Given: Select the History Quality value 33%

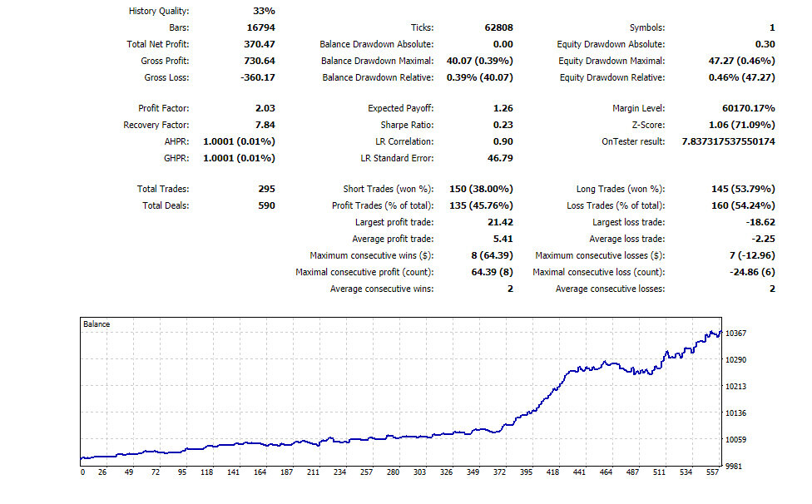Looking at the screenshot, I should coord(264,11).
